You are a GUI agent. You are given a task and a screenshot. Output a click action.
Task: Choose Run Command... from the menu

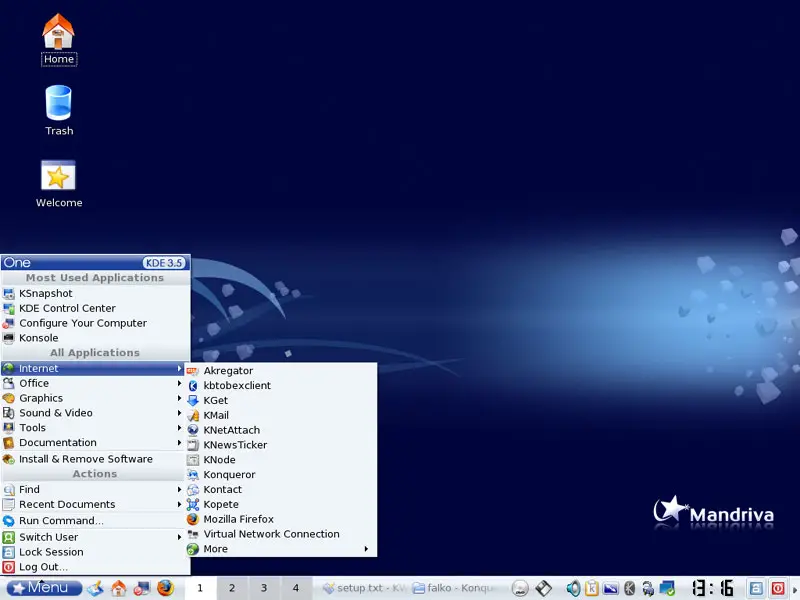point(93,521)
